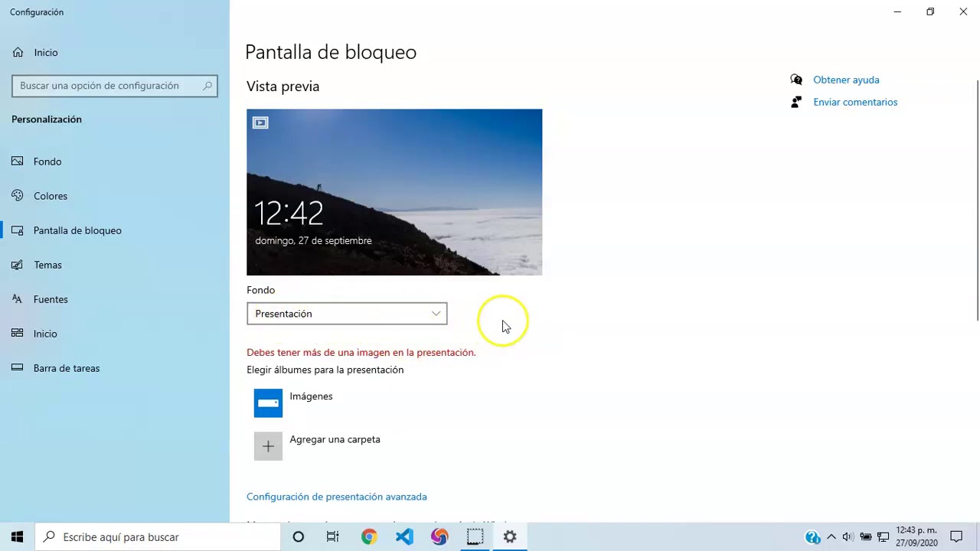
Task: Open the volume speaker tray icon
Action: 848,537
